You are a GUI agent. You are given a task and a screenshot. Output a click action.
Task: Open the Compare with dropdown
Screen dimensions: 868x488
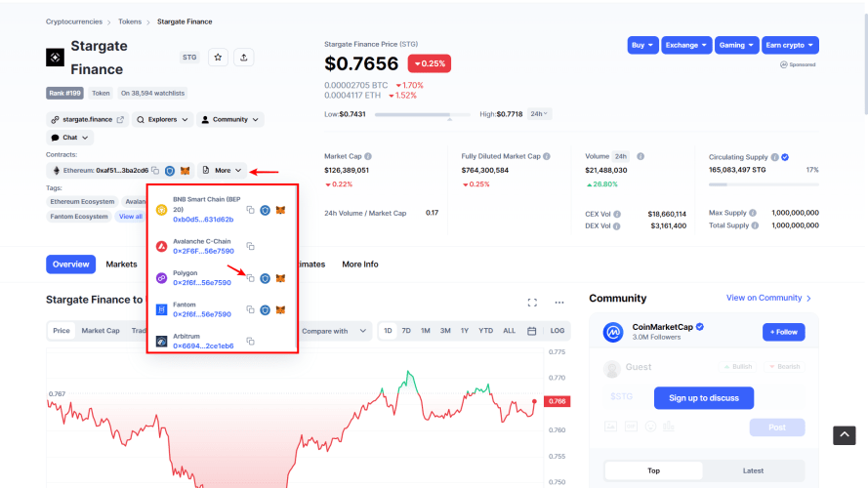pyautogui.click(x=334, y=331)
